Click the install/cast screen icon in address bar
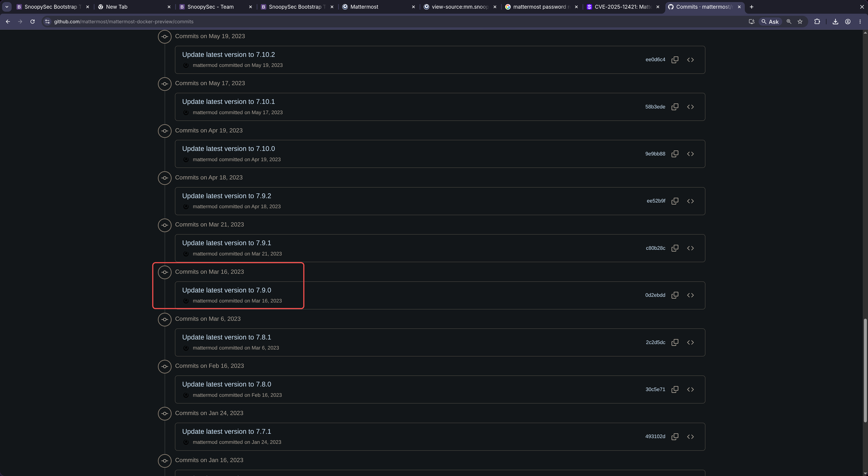 click(752, 22)
